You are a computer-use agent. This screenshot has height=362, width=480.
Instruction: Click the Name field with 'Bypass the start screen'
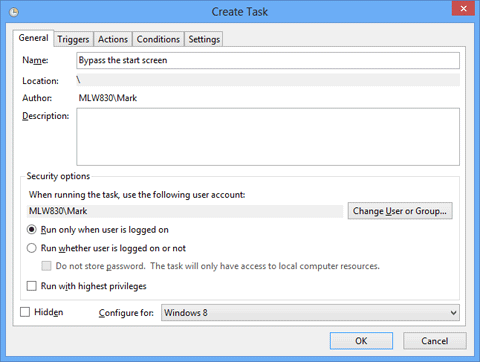[268, 61]
